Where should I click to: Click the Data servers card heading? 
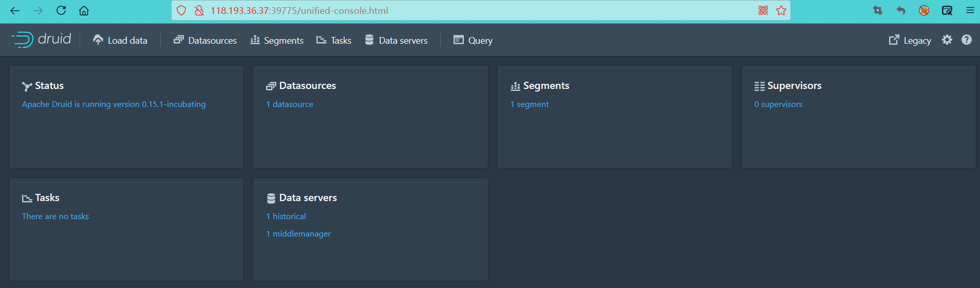pyautogui.click(x=308, y=198)
